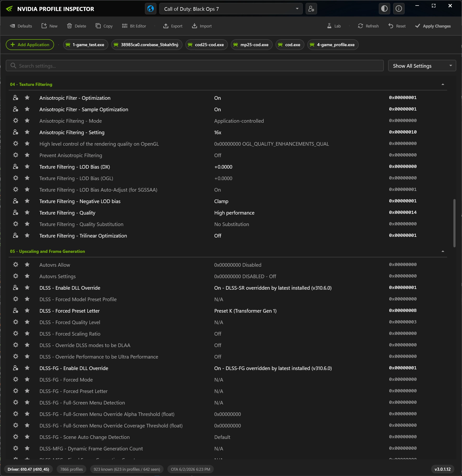Click the OTA 6/2/2026 6:23 PM status chip
462x476 pixels.
pos(190,469)
